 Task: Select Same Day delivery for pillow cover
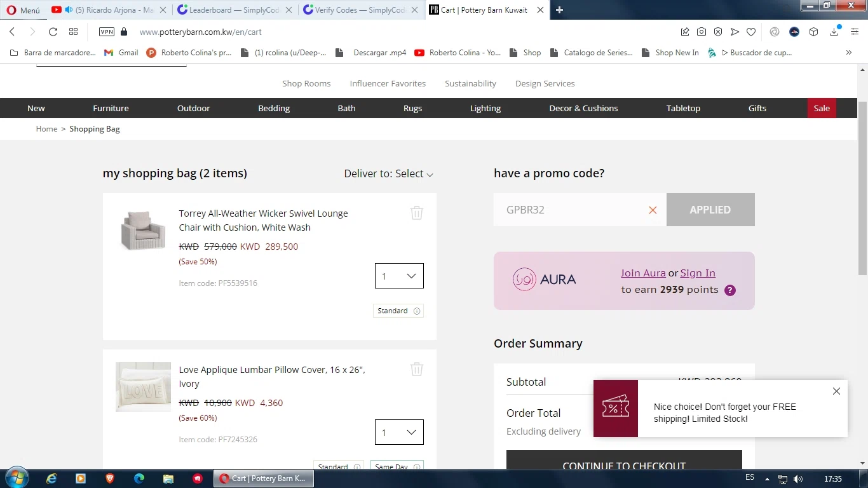coord(397,466)
